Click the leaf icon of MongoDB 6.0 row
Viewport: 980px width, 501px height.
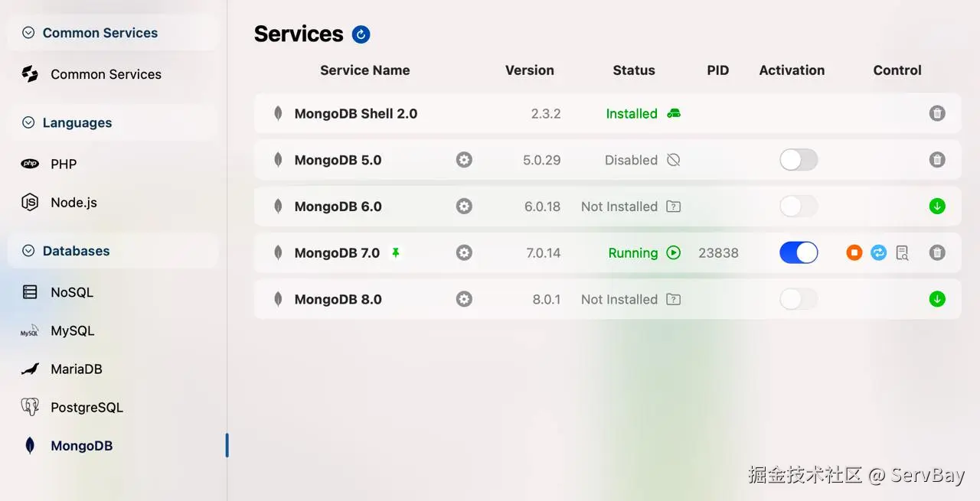click(278, 207)
